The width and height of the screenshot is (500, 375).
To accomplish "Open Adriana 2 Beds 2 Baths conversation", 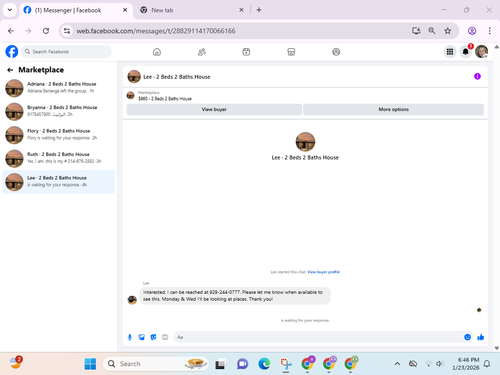I will click(x=59, y=88).
